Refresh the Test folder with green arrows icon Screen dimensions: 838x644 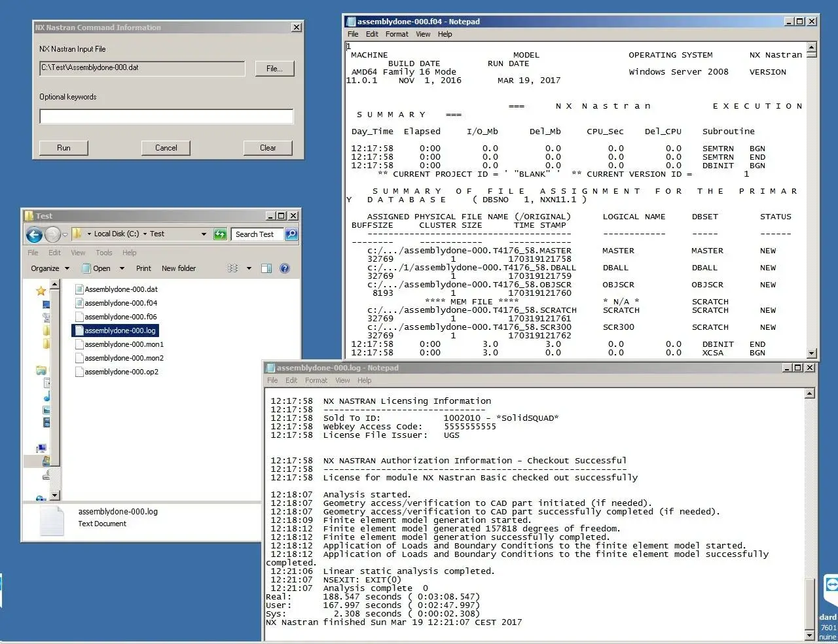[x=221, y=234]
